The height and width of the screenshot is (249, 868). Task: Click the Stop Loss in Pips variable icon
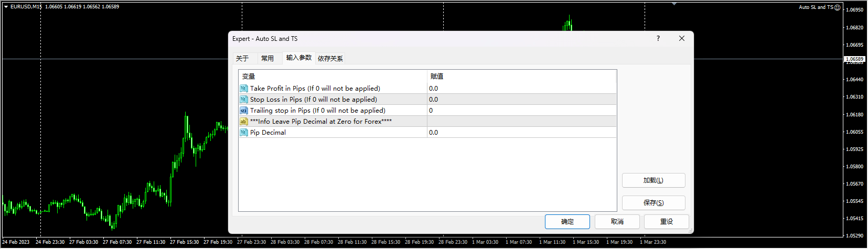click(x=243, y=100)
